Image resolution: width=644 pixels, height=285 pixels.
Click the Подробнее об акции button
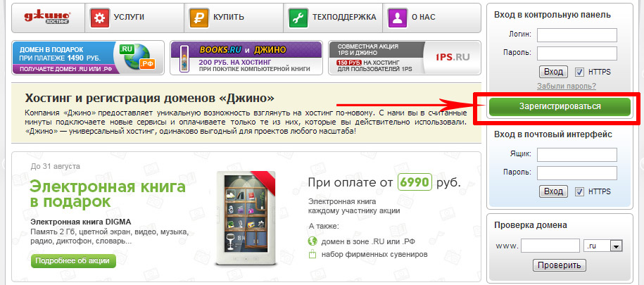click(x=73, y=260)
